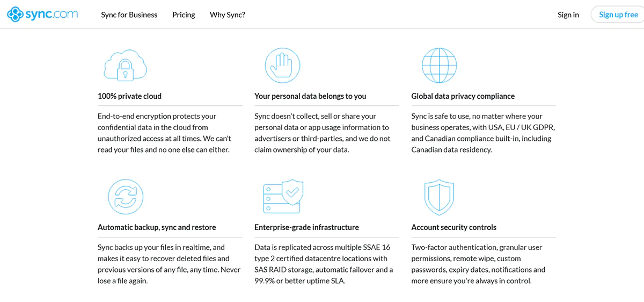Select the 100% private cloud heading
Screen dimensions: 644x302
click(x=129, y=96)
